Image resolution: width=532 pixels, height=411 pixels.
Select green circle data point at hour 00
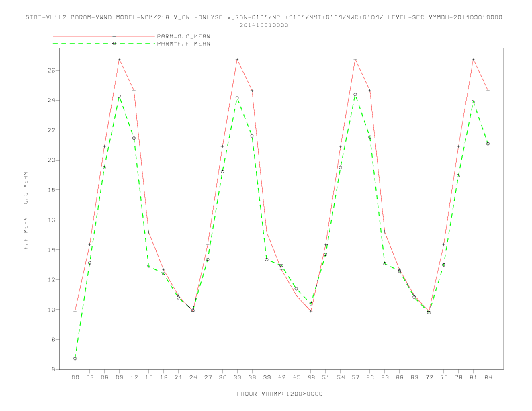tap(75, 359)
